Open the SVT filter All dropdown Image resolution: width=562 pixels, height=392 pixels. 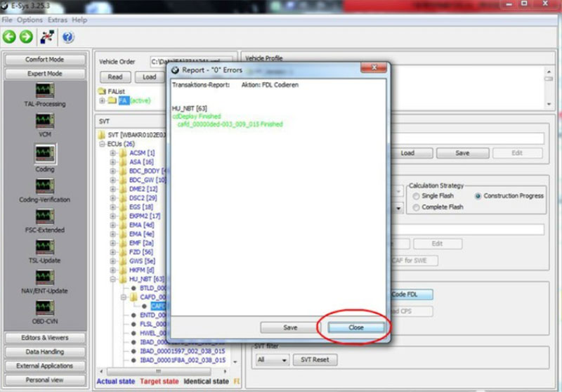tap(273, 360)
